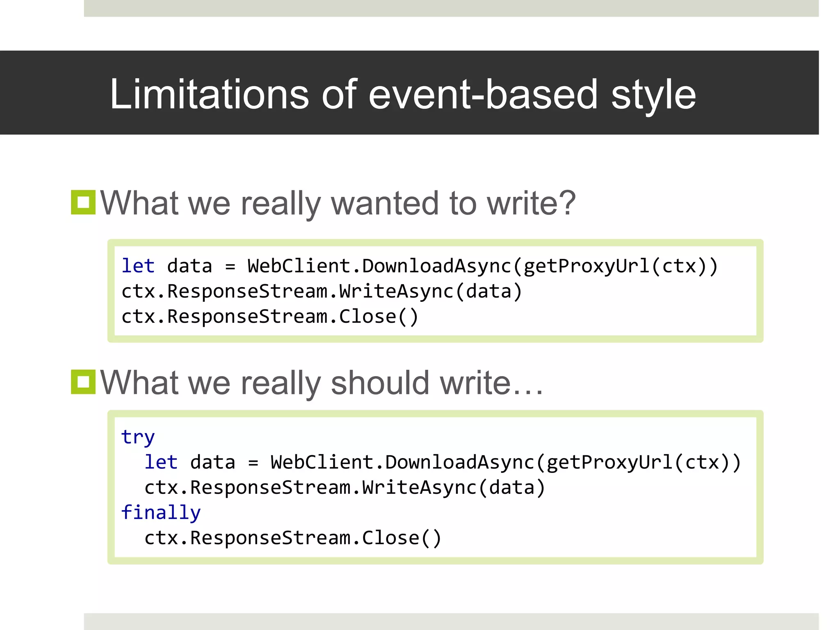Click the text 'What we really wanted to write?'
Screen dimensions: 840x630
tap(338, 203)
